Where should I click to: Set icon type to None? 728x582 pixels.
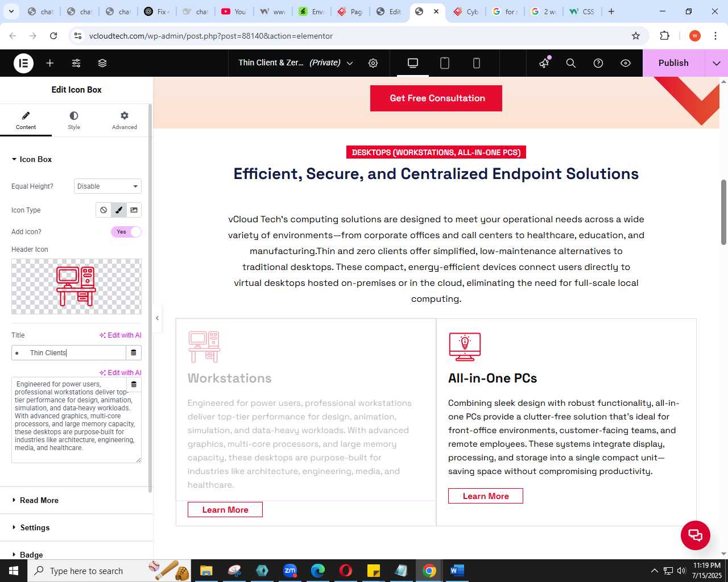(x=104, y=210)
